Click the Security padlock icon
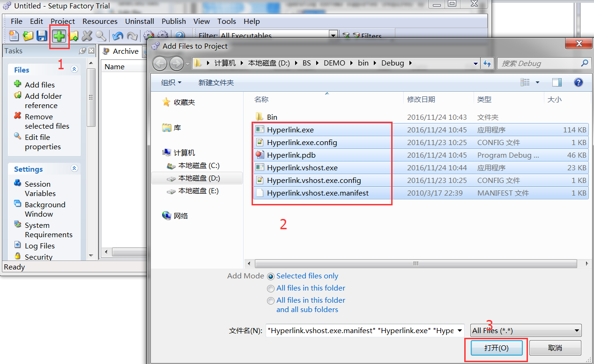The image size is (594, 364). (17, 256)
